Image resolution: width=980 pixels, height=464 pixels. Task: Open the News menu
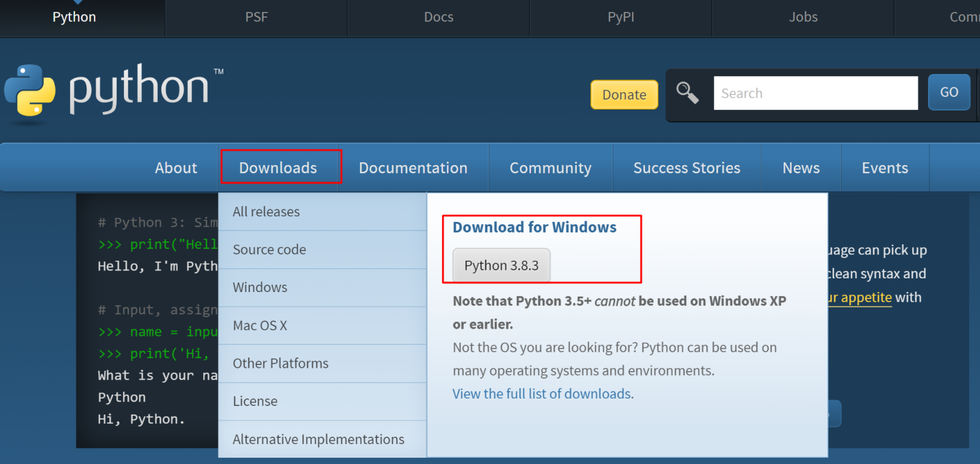[x=801, y=167]
